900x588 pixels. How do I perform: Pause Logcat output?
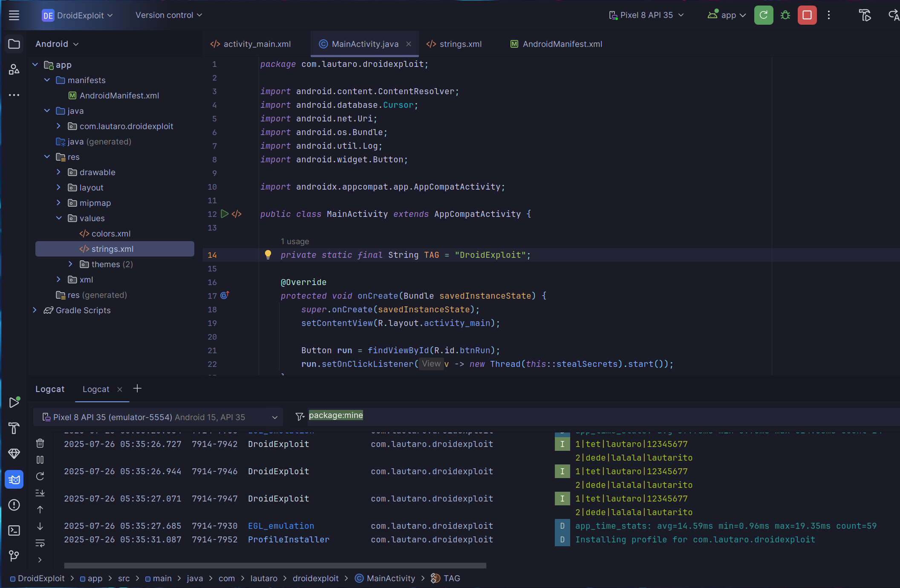tap(40, 460)
